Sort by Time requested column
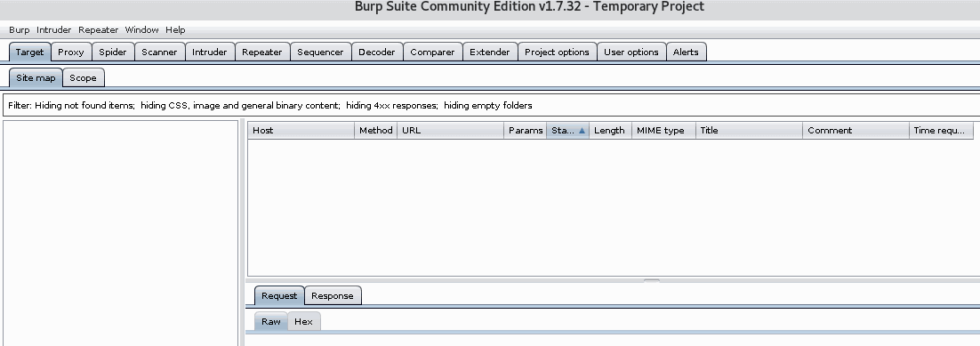 [x=941, y=130]
